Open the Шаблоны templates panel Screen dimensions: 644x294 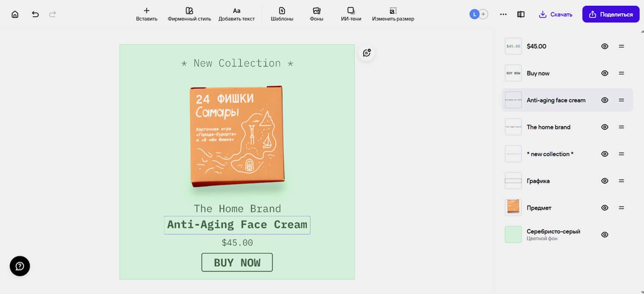pyautogui.click(x=282, y=14)
